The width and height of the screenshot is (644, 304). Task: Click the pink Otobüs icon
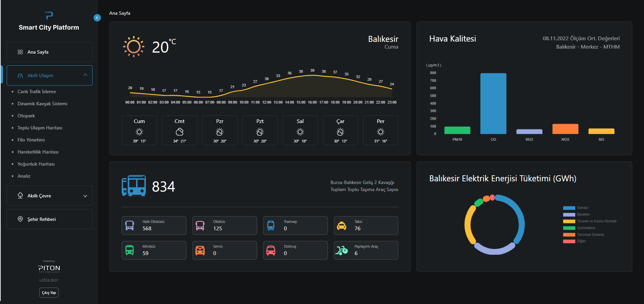[x=200, y=226]
